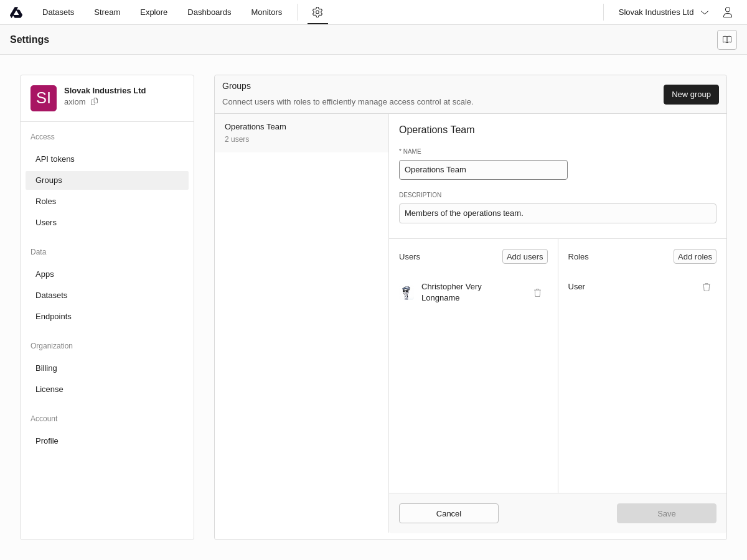Viewport: 747px width, 560px height.
Task: Open Roles in settings sidebar
Action: pos(45,202)
